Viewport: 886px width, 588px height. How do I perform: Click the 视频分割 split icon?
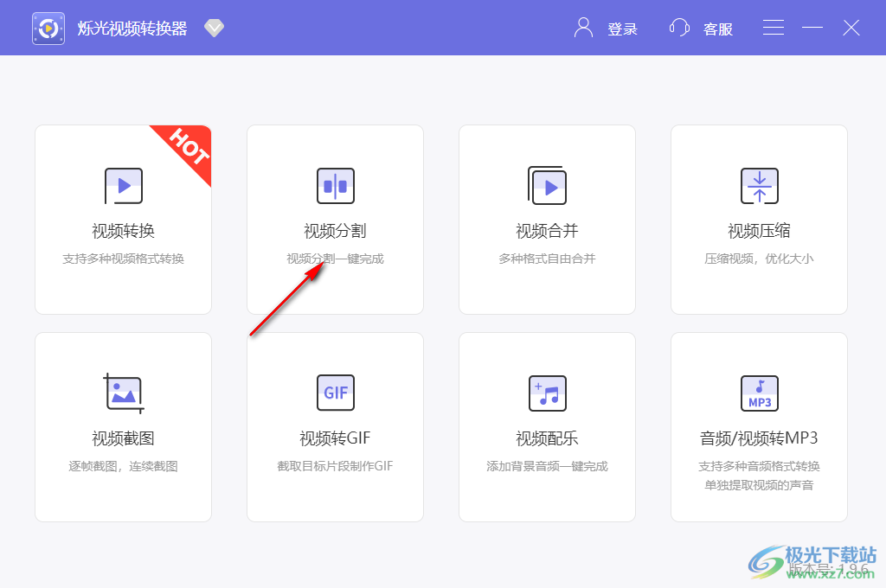pos(336,186)
